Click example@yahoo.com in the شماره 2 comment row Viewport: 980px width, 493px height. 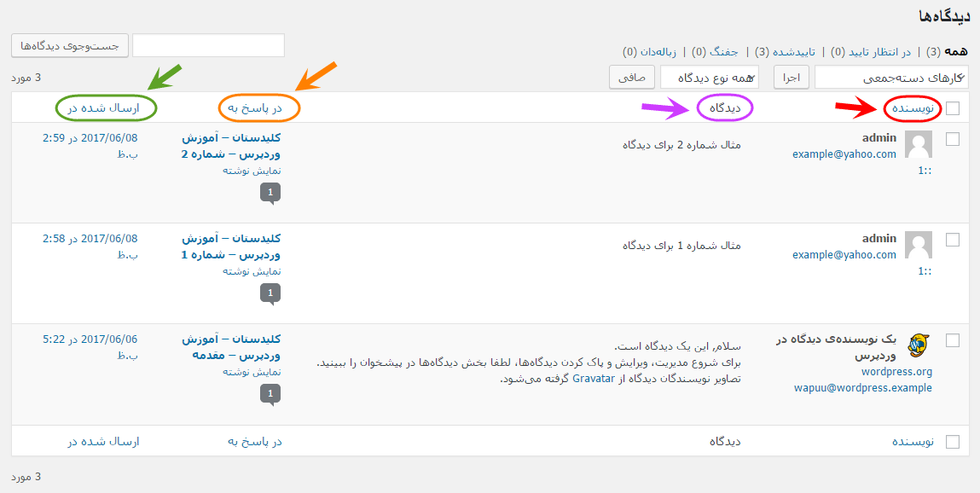coord(844,154)
